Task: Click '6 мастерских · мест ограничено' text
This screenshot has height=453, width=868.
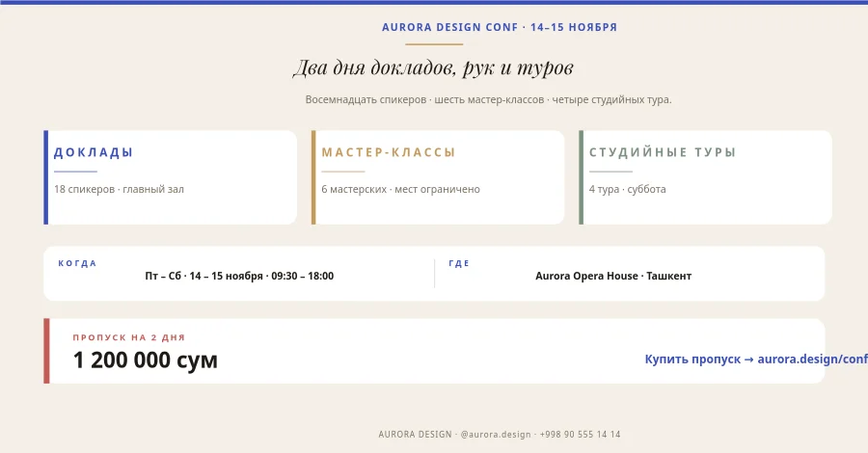Action: click(400, 189)
